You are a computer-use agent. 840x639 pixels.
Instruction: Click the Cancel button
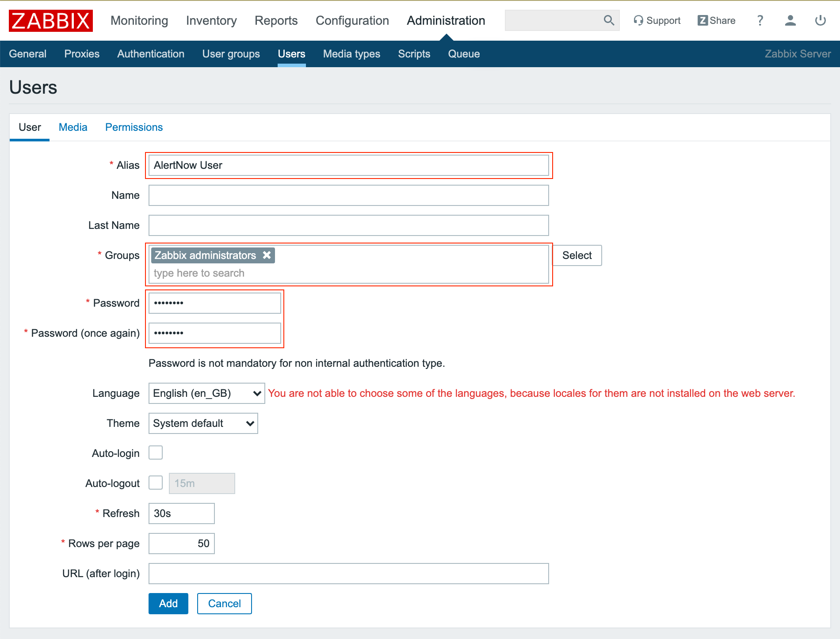coord(224,604)
